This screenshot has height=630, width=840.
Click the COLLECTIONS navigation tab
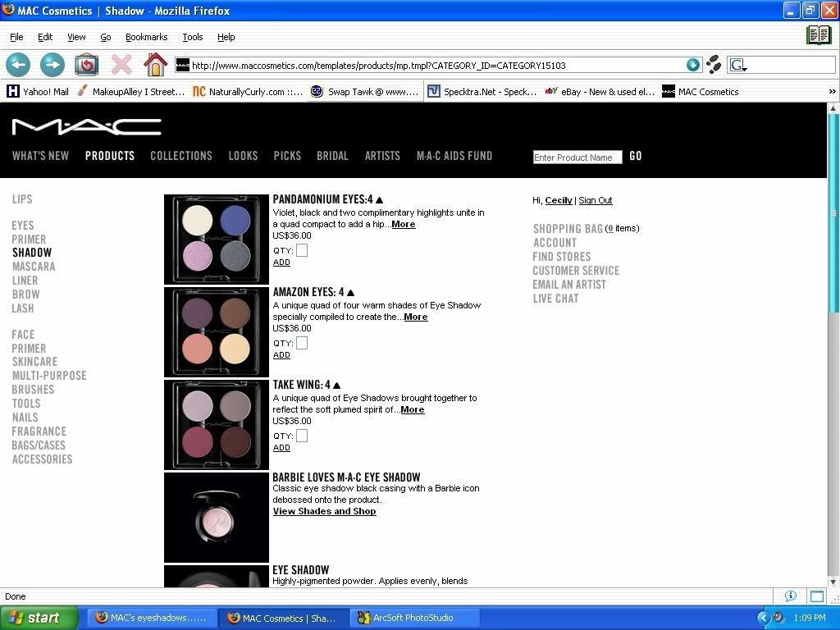point(181,156)
